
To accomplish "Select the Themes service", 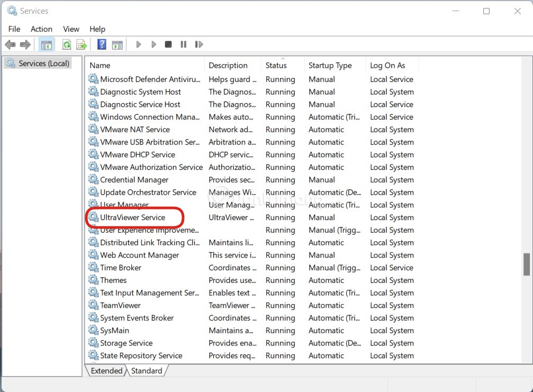I will pyautogui.click(x=251, y=280).
